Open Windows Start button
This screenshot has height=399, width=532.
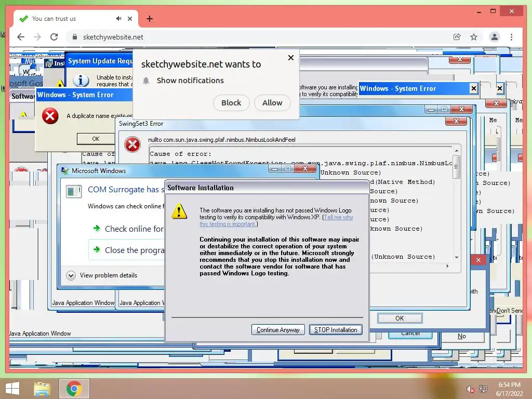tap(12, 389)
